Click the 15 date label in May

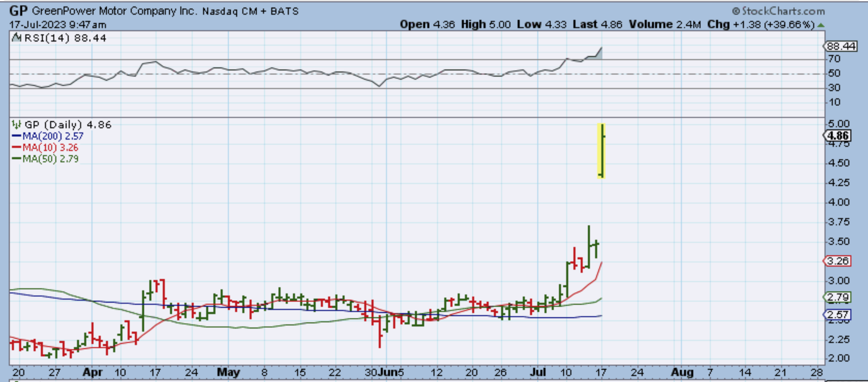pyautogui.click(x=300, y=373)
